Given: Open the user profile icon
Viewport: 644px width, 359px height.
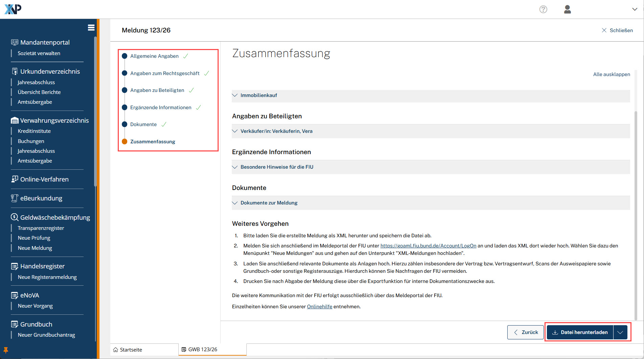Looking at the screenshot, I should click(568, 9).
